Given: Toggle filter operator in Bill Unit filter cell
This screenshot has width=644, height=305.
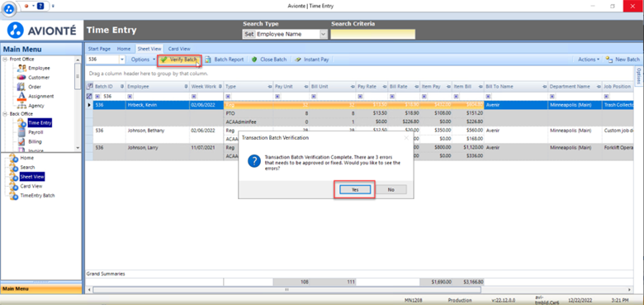Looking at the screenshot, I should [x=313, y=96].
